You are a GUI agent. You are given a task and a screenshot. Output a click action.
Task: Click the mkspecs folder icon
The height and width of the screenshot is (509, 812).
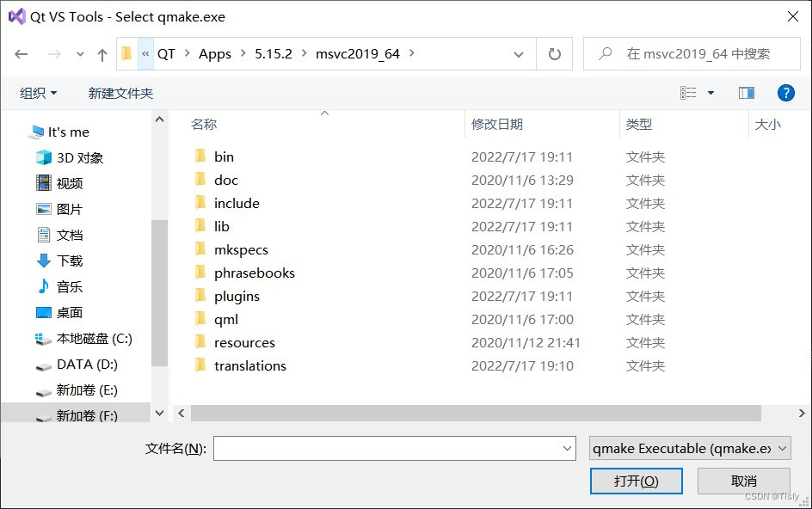pyautogui.click(x=200, y=248)
